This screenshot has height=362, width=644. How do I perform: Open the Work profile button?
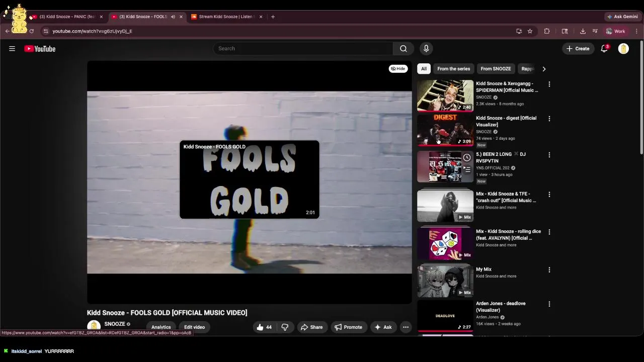pos(615,31)
